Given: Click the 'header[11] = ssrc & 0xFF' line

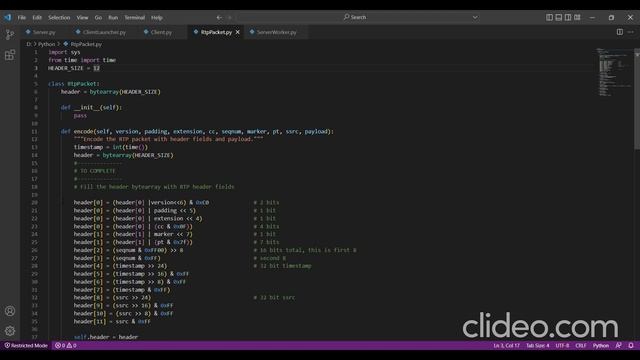Looking at the screenshot, I should (x=112, y=322).
